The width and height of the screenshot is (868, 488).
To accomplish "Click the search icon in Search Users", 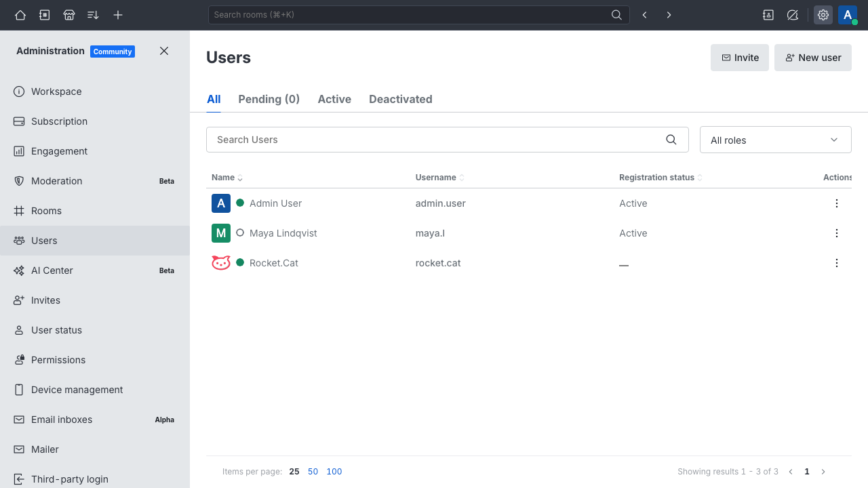I will tap(671, 140).
